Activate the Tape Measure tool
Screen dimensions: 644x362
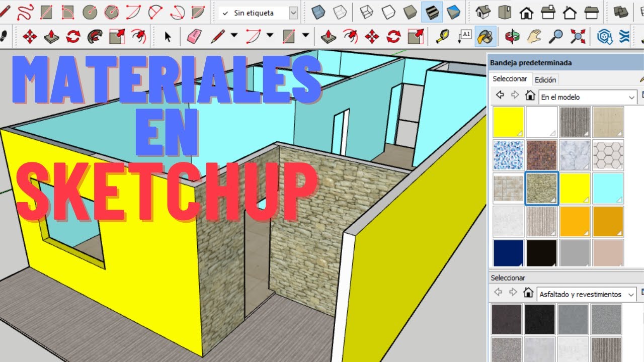442,36
